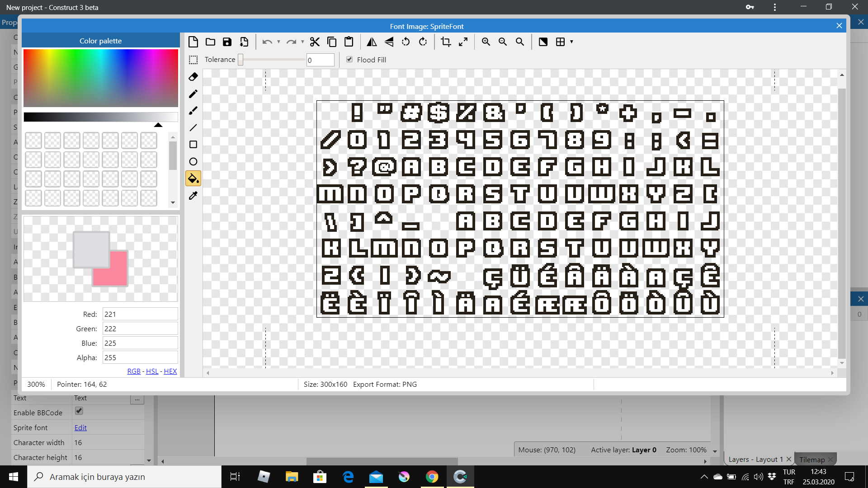
Task: Switch to the Tilemap tab
Action: click(x=812, y=459)
